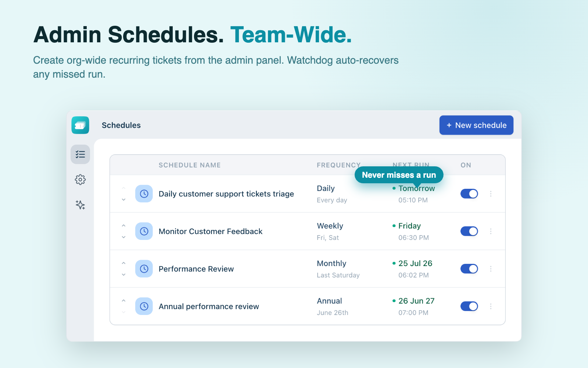This screenshot has width=588, height=368.
Task: Click '25 Jul 26' next run date
Action: 415,263
